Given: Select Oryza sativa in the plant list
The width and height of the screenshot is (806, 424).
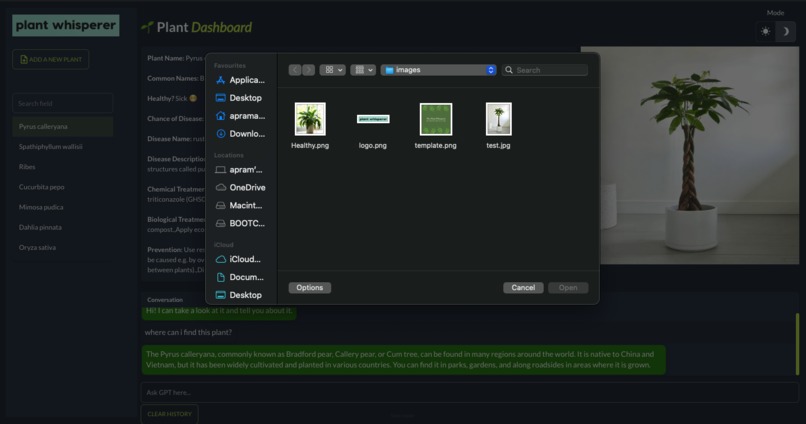Looking at the screenshot, I should point(63,247).
